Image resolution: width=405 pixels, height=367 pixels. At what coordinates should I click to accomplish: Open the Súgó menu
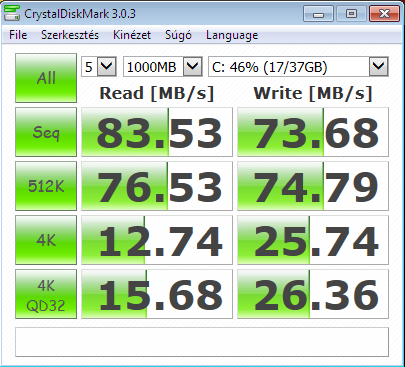tap(178, 35)
